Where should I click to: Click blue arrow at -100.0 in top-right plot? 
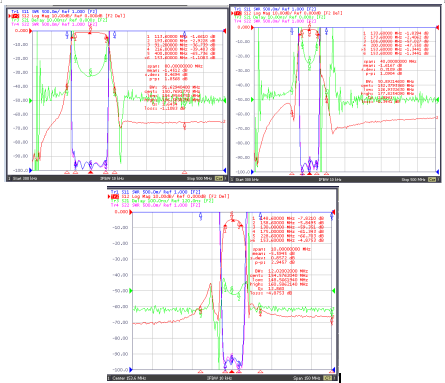click(253, 172)
